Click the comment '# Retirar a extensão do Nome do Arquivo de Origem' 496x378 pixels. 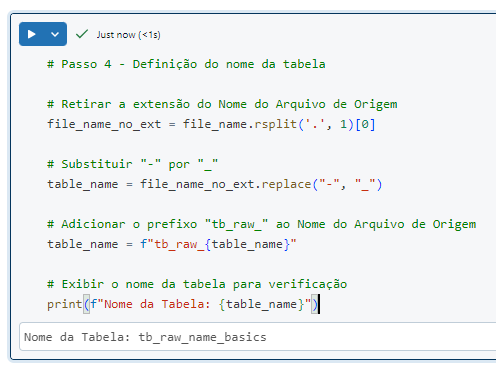[x=222, y=104]
